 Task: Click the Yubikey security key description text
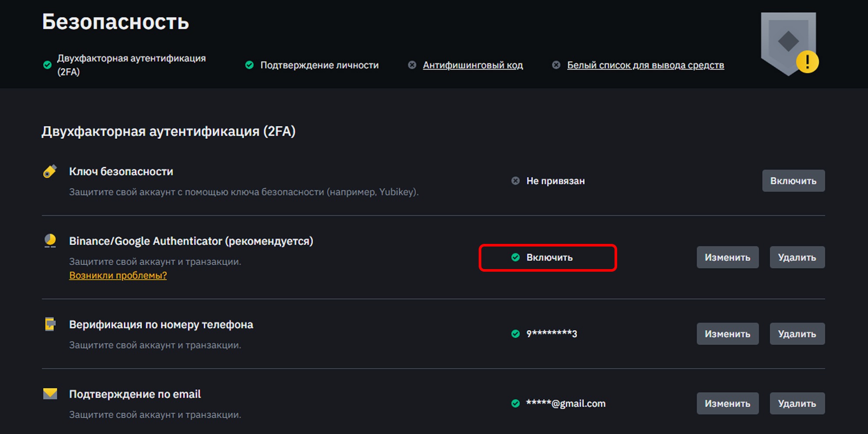tap(244, 192)
